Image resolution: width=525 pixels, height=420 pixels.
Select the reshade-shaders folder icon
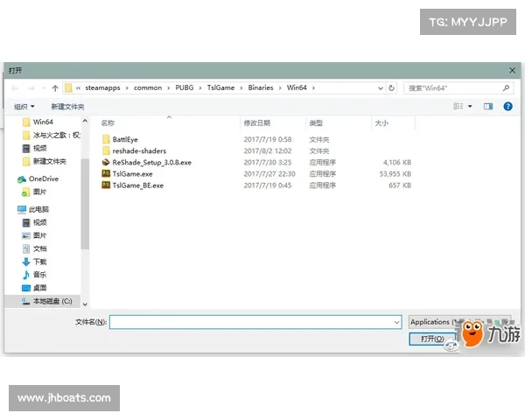[106, 150]
